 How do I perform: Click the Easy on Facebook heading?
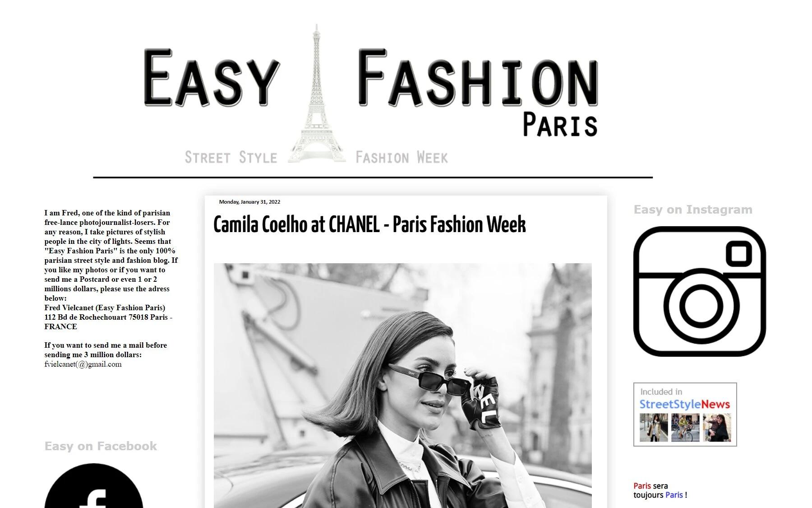pyautogui.click(x=101, y=446)
